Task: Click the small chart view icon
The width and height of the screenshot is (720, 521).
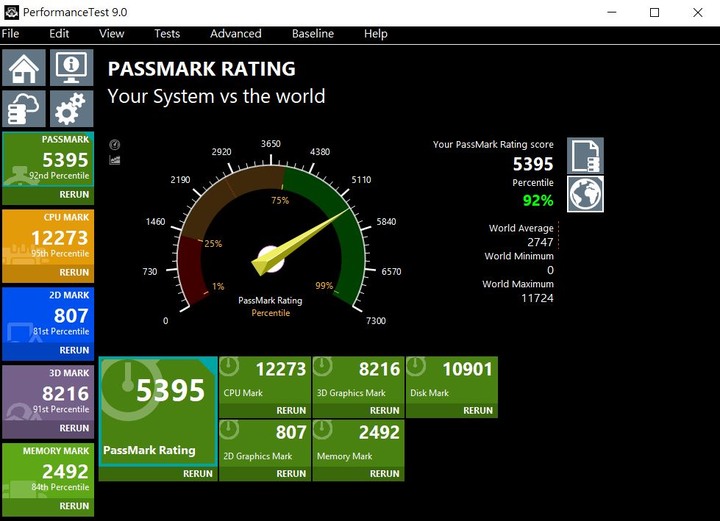Action: click(114, 160)
